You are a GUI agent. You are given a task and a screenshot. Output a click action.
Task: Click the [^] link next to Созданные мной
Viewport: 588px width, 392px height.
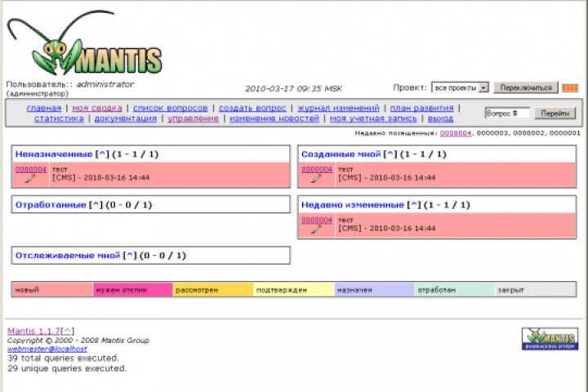tap(390, 154)
